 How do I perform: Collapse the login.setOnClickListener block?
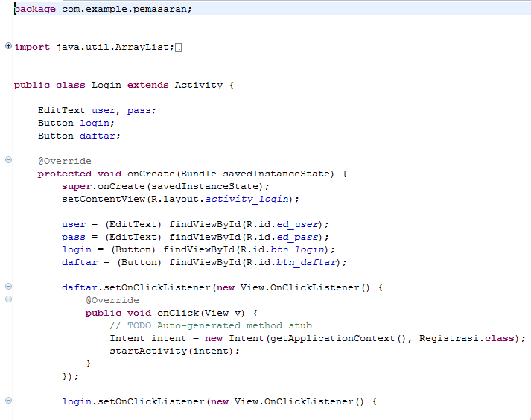point(8,400)
